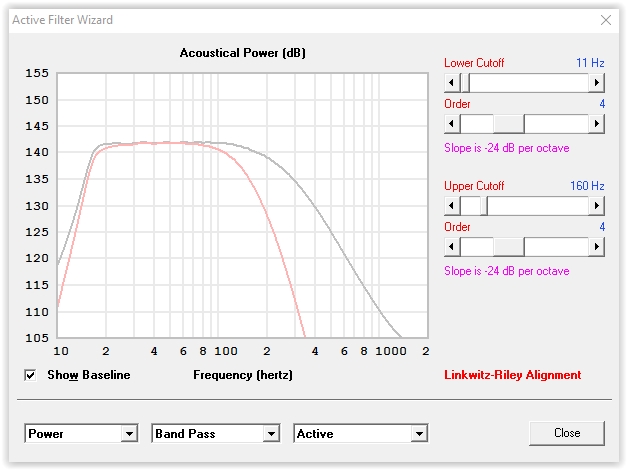Image resolution: width=627 pixels, height=470 pixels.
Task: Click right arrow of lower cutoff Order scrollbar
Action: coord(597,124)
